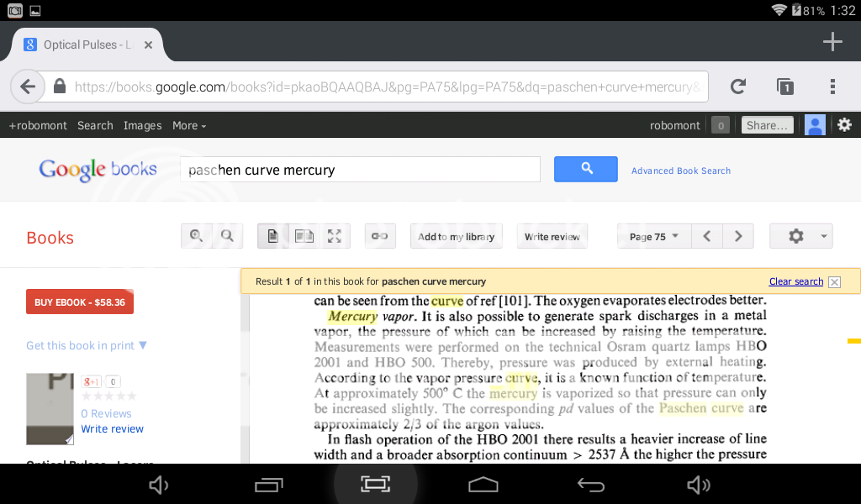Click the highlighted Paschen curve text

click(701, 408)
